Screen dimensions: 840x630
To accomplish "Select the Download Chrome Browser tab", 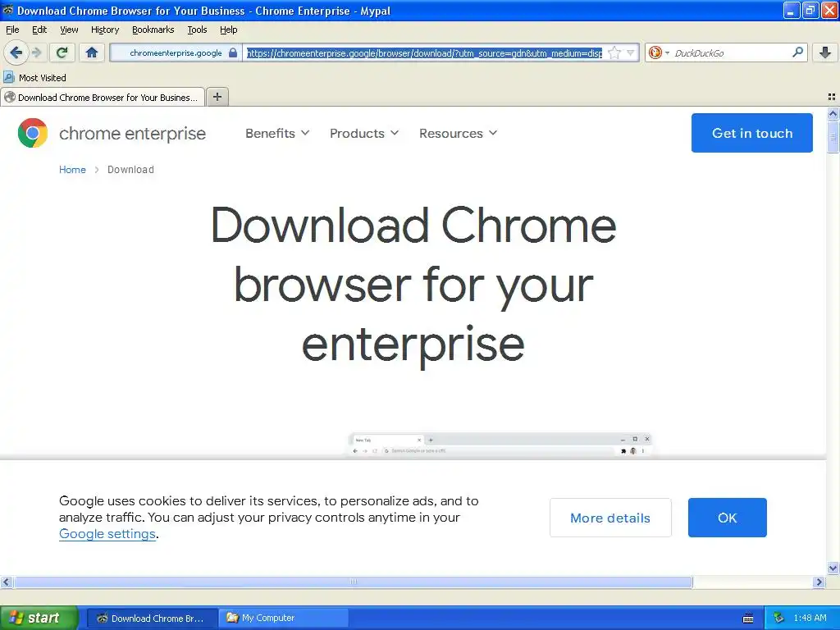I will tap(103, 97).
